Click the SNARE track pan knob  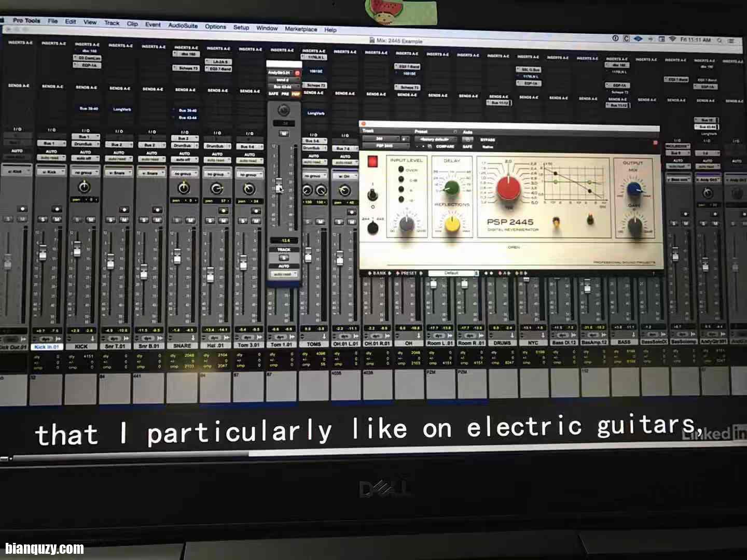[183, 187]
